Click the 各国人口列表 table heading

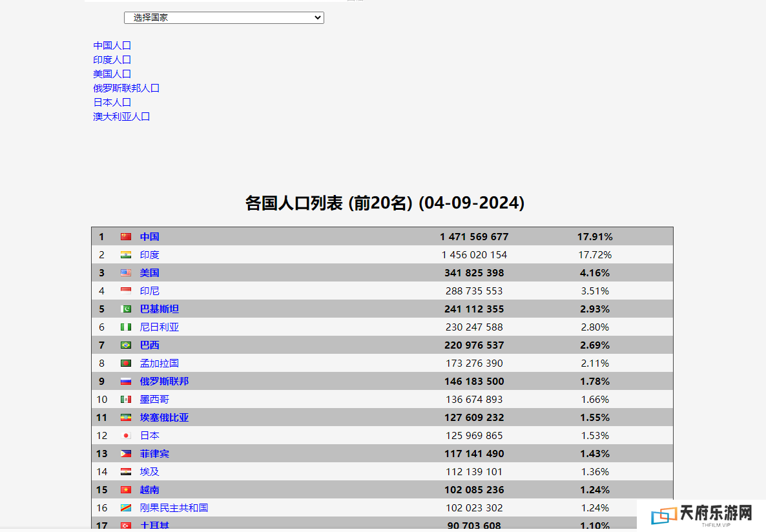coord(384,203)
